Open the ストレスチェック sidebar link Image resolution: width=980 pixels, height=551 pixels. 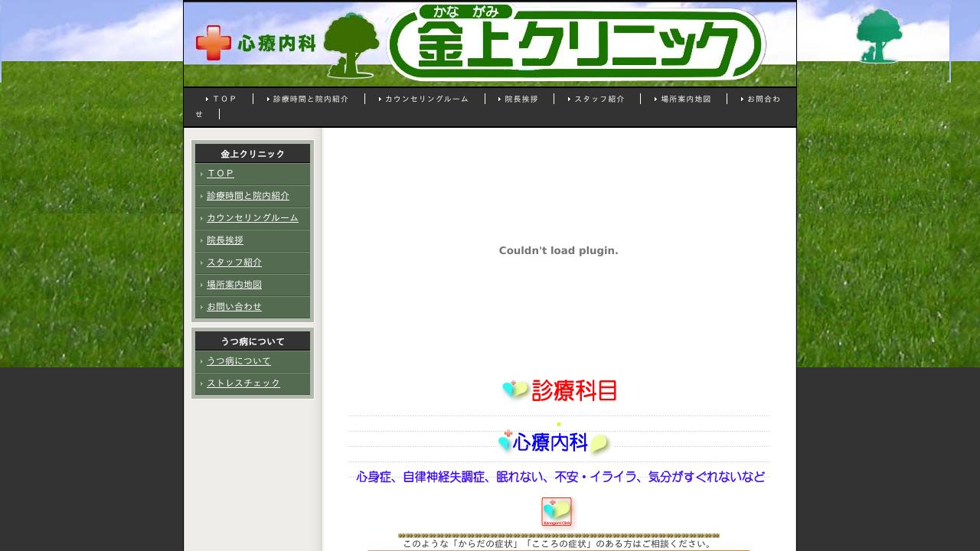point(243,383)
